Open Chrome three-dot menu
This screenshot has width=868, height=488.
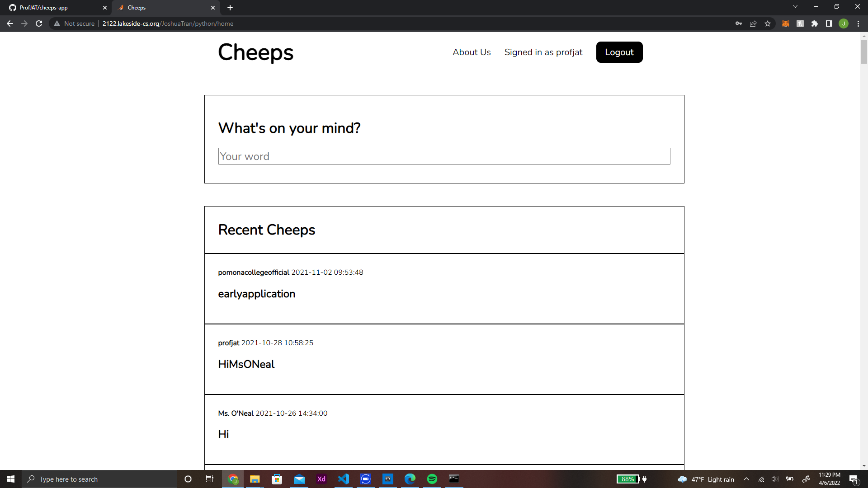pyautogui.click(x=858, y=23)
